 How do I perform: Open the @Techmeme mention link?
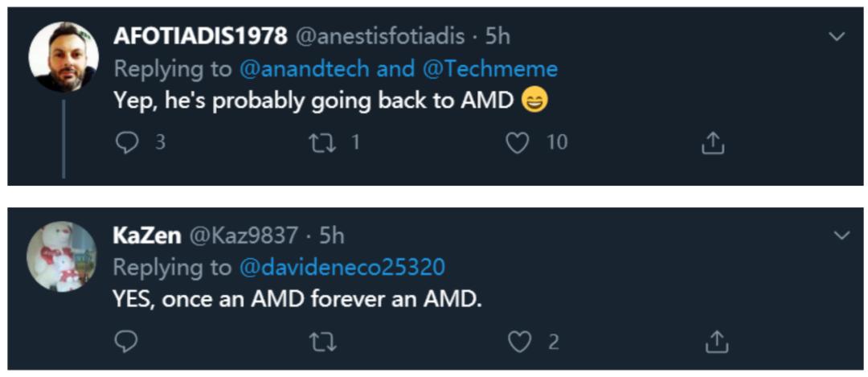point(489,69)
